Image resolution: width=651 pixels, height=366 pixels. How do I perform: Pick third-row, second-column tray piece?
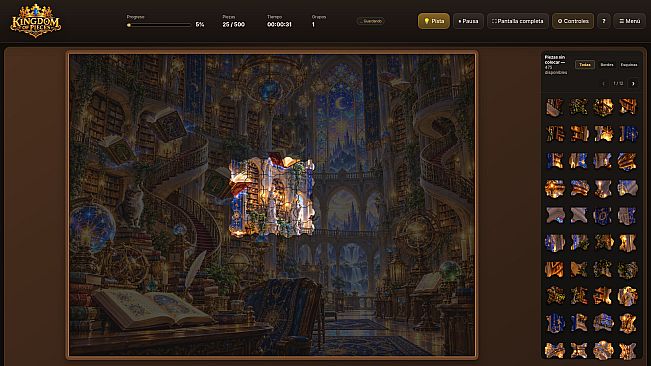(579, 161)
